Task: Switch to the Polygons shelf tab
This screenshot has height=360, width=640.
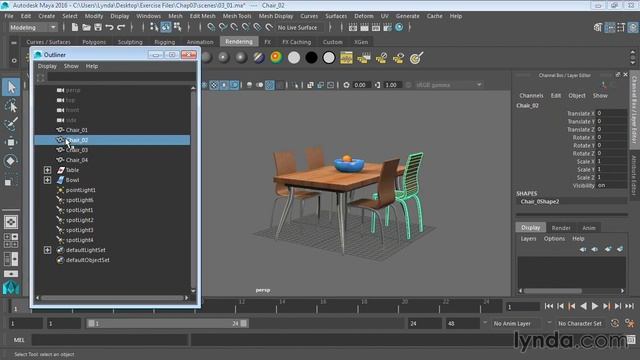Action: (x=94, y=42)
